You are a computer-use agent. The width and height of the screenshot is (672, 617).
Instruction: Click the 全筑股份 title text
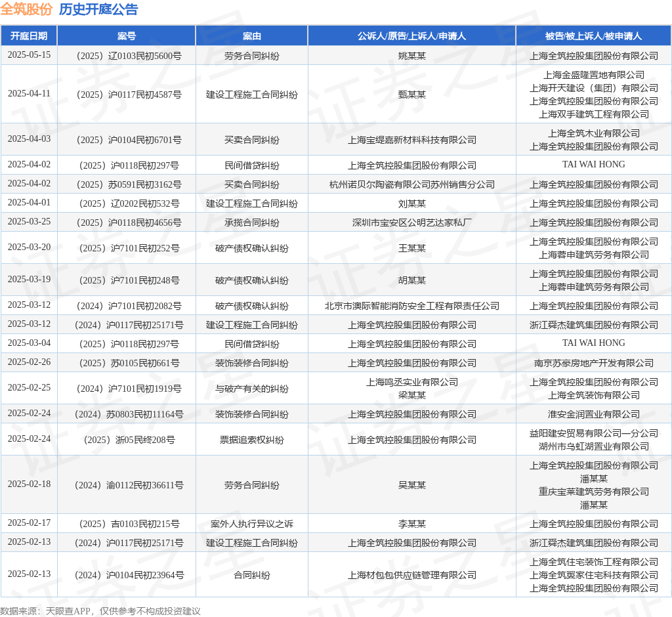click(26, 9)
